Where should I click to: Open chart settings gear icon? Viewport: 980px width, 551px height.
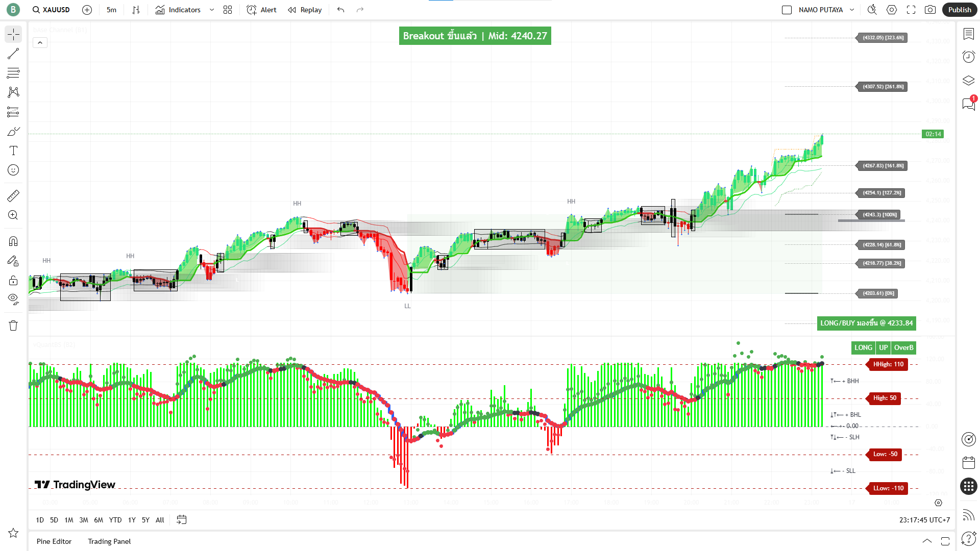[892, 10]
